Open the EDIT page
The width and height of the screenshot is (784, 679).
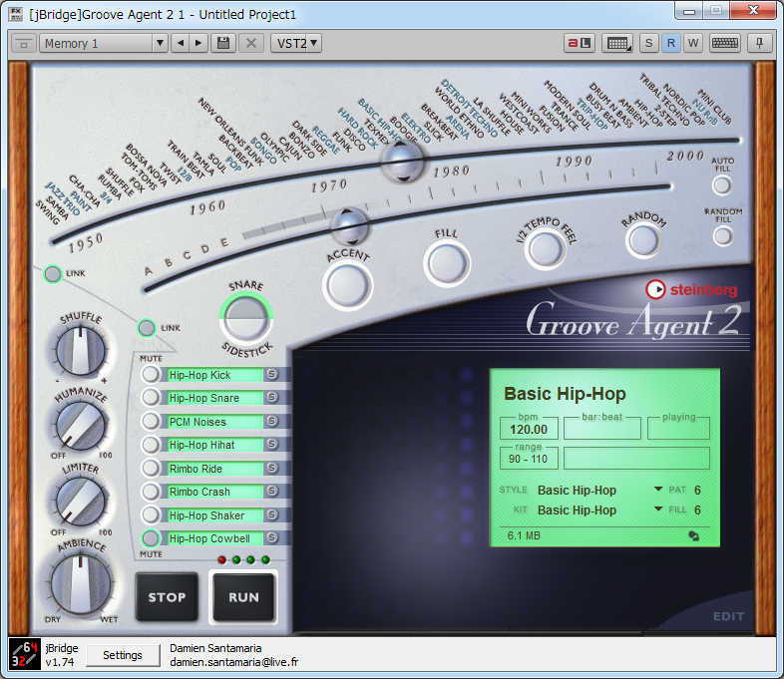coord(728,616)
